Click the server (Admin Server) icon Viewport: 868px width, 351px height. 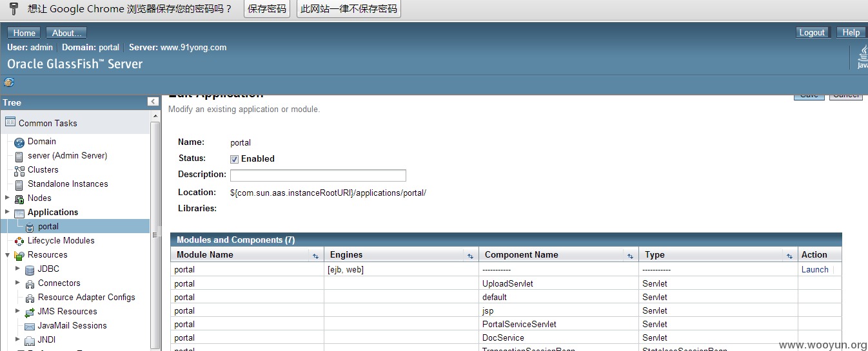tap(19, 157)
